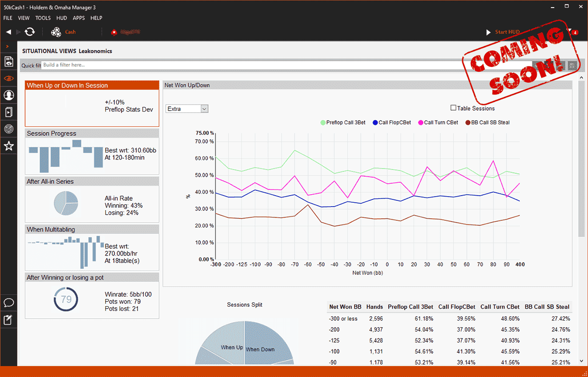Open the chat speech bubble icon
Viewport: 588px width, 377px height.
click(9, 302)
